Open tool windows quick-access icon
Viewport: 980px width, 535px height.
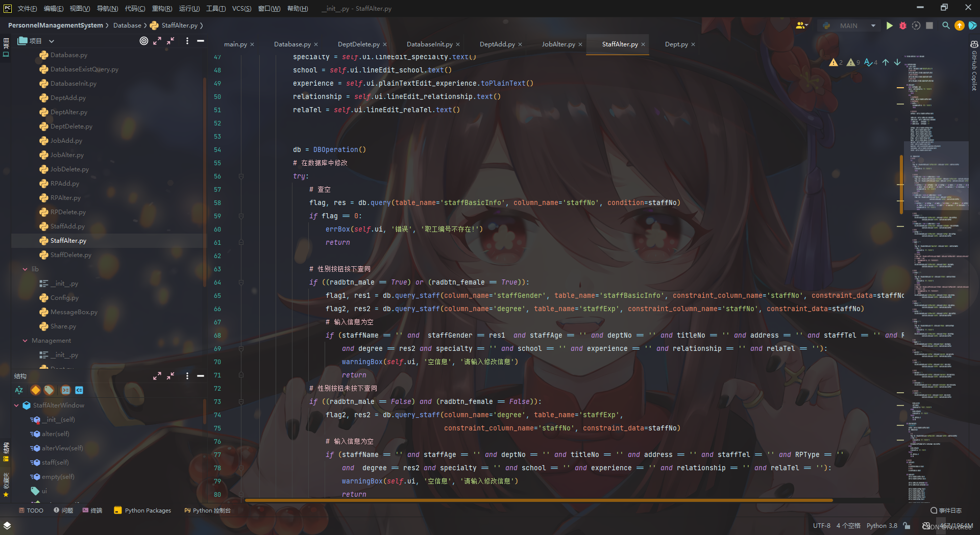(7, 525)
